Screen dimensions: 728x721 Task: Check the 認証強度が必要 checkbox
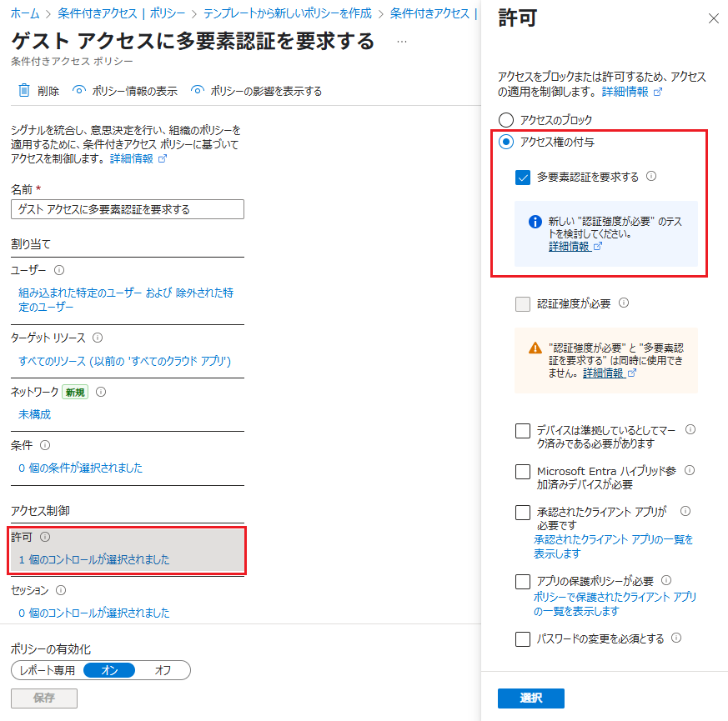point(523,304)
